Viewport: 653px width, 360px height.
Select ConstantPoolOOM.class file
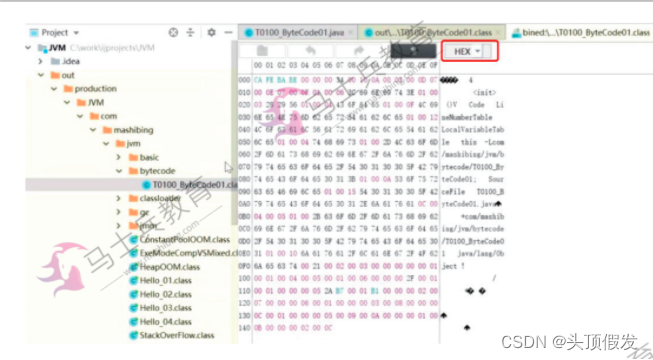pos(184,240)
